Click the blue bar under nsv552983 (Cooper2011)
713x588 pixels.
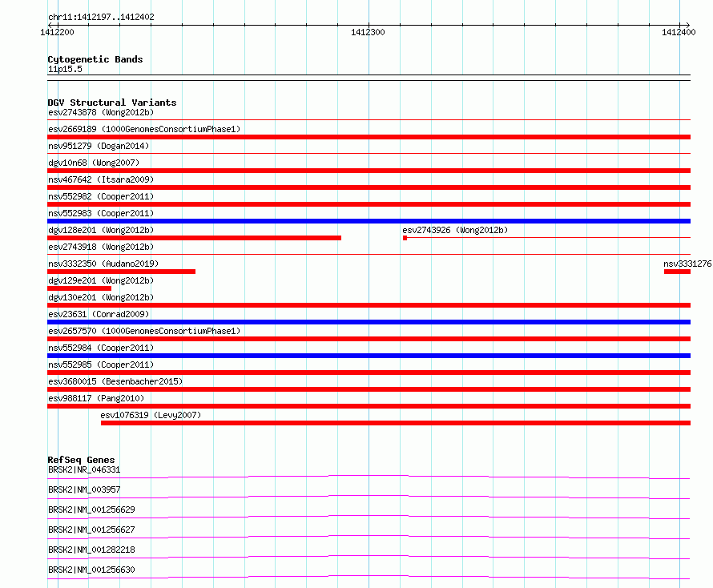coord(369,221)
